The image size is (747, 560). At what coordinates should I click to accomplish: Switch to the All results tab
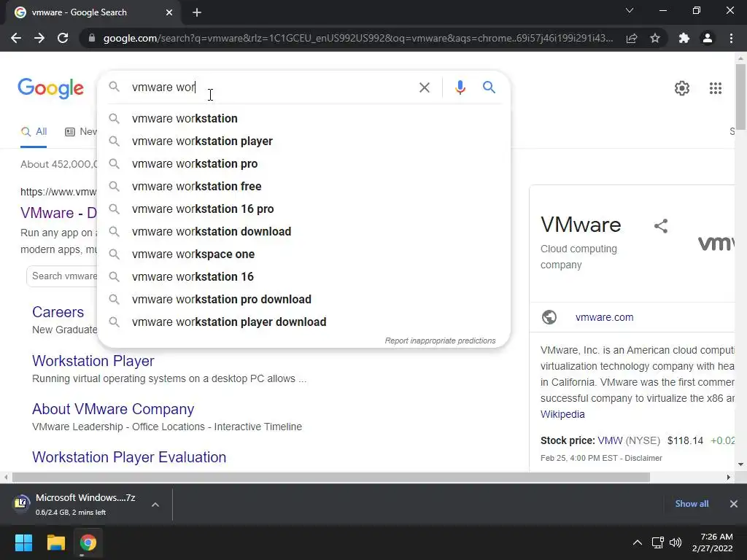[x=34, y=132]
